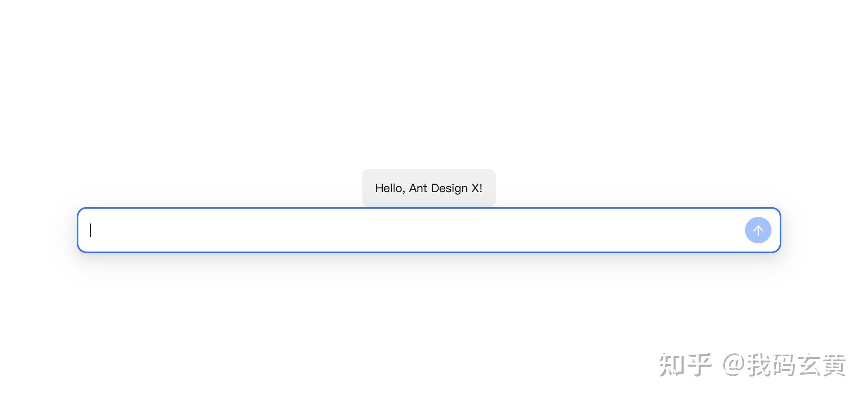
Task: Place cursor in the empty prompt input
Action: pyautogui.click(x=413, y=230)
